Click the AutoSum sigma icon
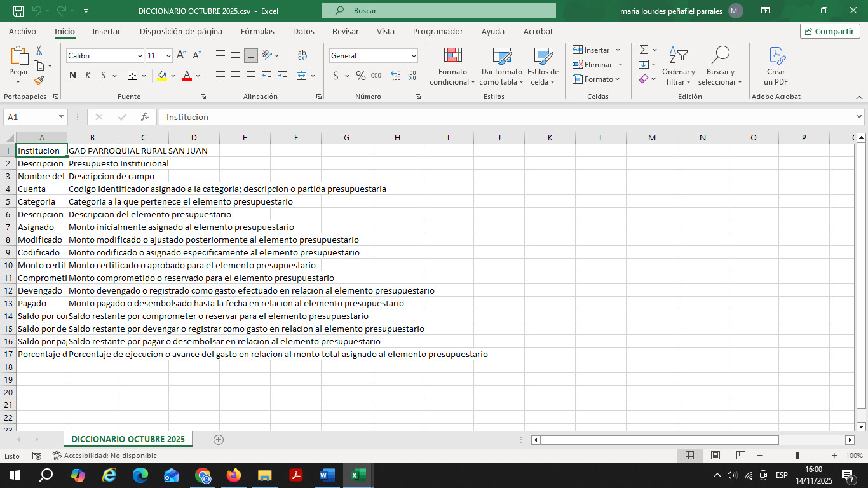The image size is (868, 488). pyautogui.click(x=644, y=50)
